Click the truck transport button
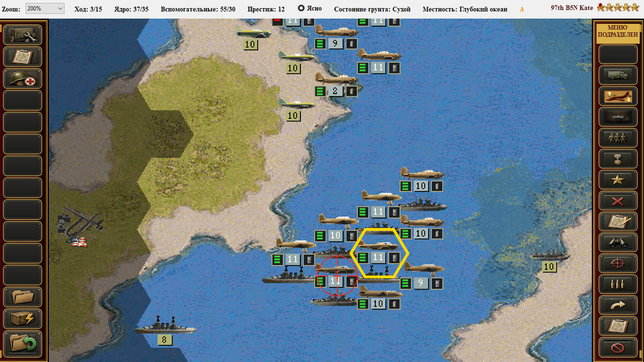The width and height of the screenshot is (644, 362). coord(618,75)
